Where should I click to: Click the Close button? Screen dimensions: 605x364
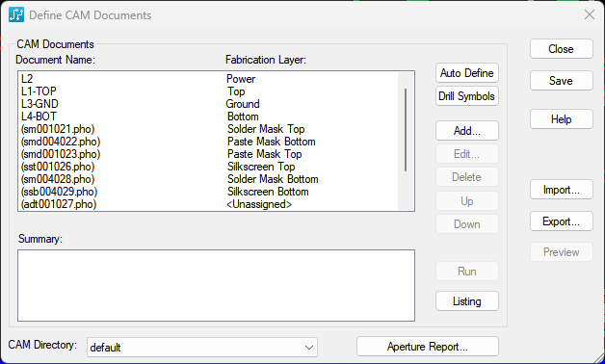pyautogui.click(x=561, y=49)
